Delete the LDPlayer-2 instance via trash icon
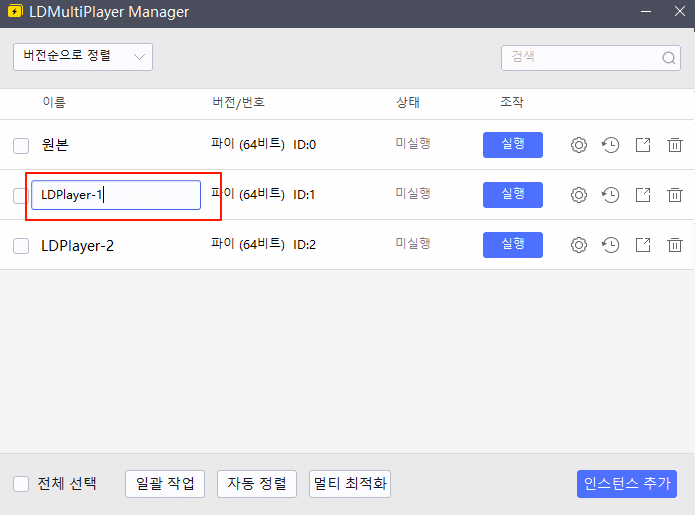The height and width of the screenshot is (515, 695). click(675, 245)
